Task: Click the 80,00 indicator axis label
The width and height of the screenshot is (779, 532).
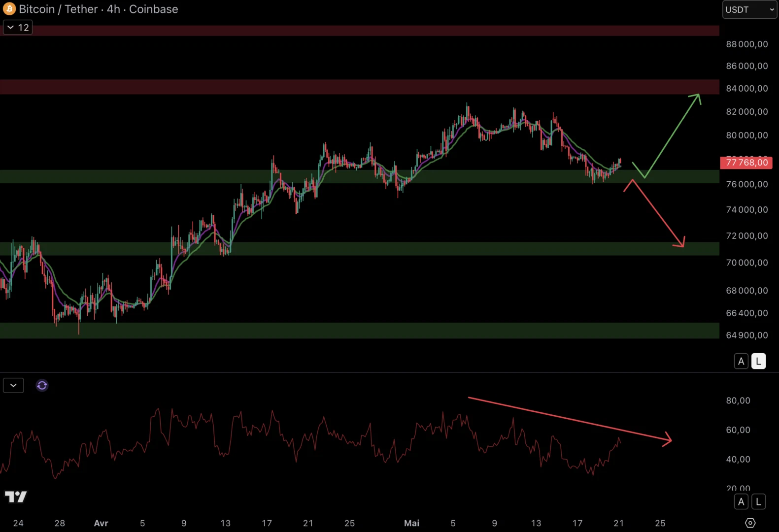Action: [x=738, y=401]
